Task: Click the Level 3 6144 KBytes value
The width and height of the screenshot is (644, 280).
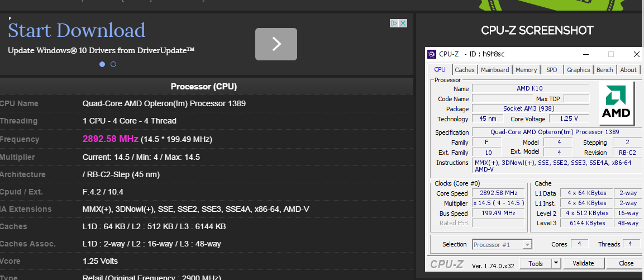Action: [588, 223]
